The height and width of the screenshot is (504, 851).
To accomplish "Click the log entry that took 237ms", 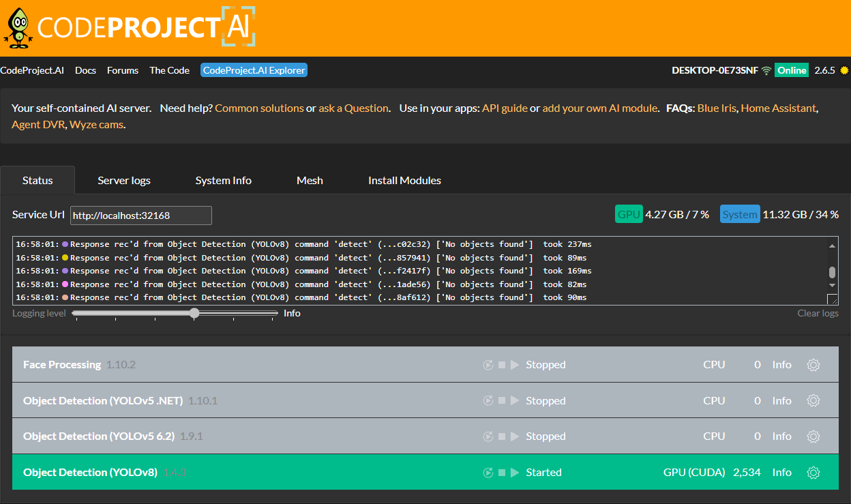I will 303,244.
